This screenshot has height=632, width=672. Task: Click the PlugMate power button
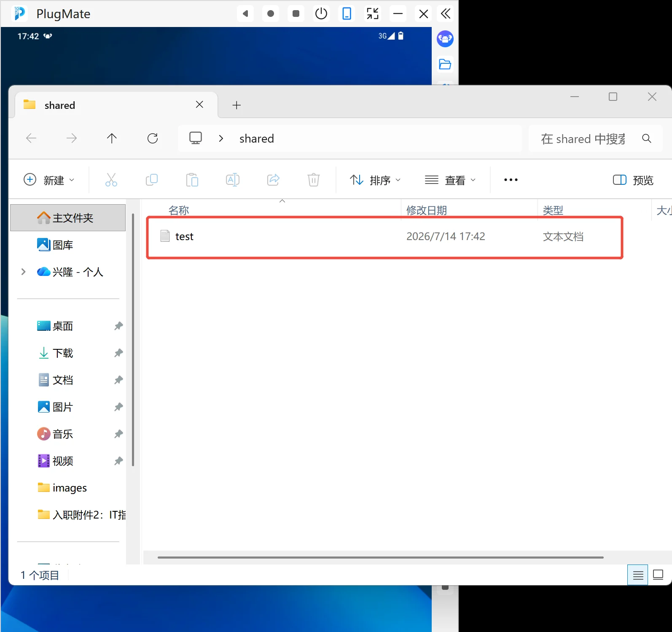[x=321, y=14]
